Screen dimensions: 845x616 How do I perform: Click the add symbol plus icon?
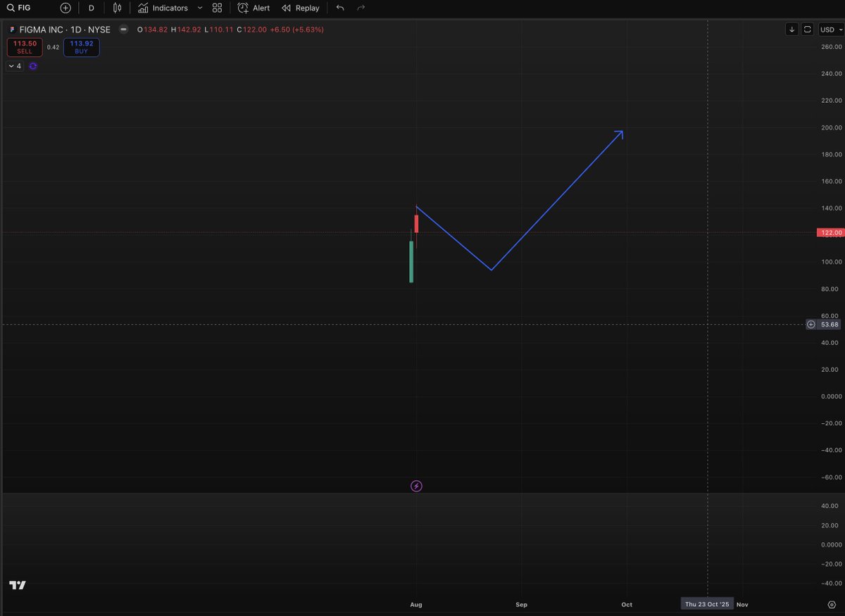(x=65, y=8)
